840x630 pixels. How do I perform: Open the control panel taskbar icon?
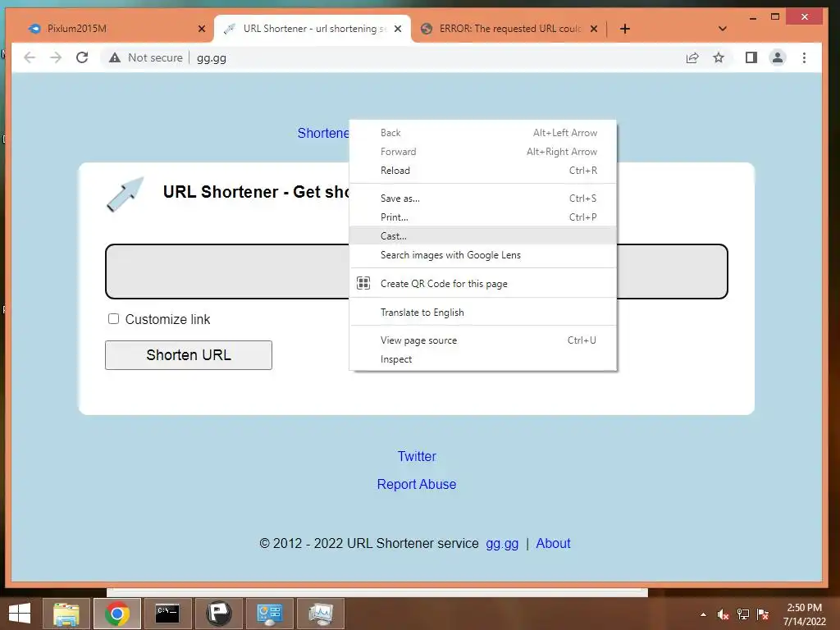click(x=269, y=614)
